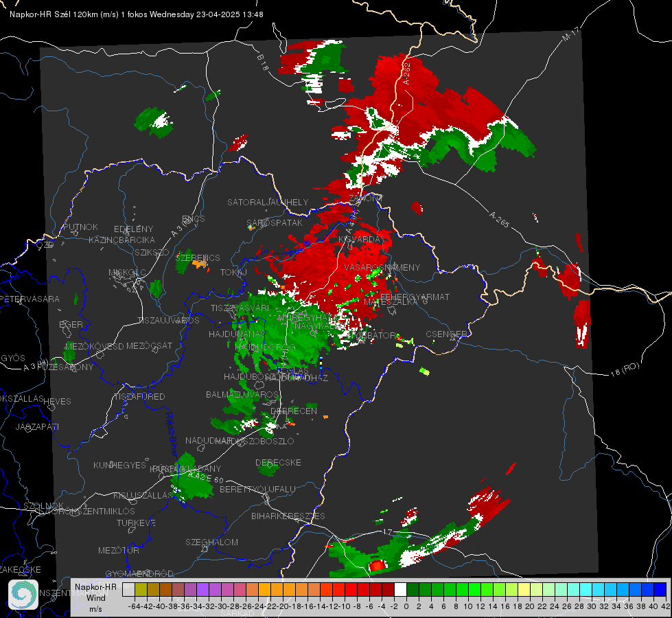Click the SÁROSPATAK city label
The image size is (672, 618).
tap(275, 222)
